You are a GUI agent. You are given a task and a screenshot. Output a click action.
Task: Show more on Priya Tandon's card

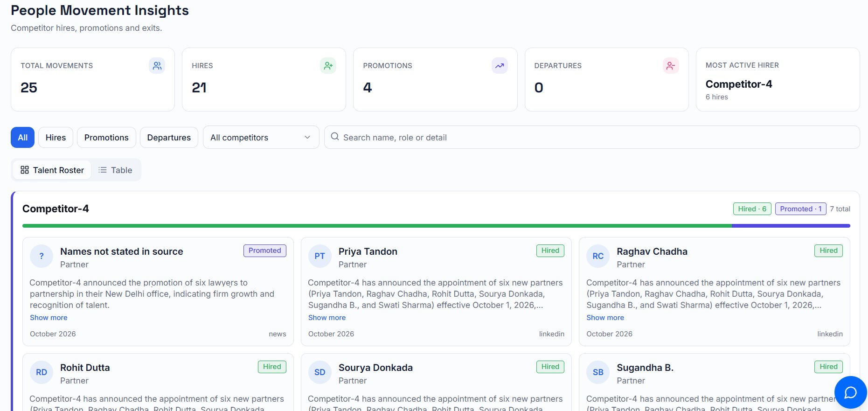(x=327, y=318)
